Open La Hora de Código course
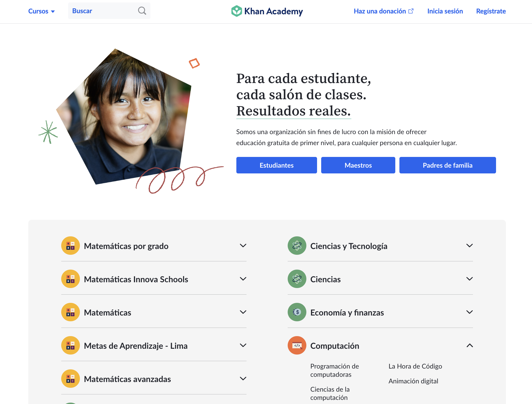532x404 pixels. (415, 366)
